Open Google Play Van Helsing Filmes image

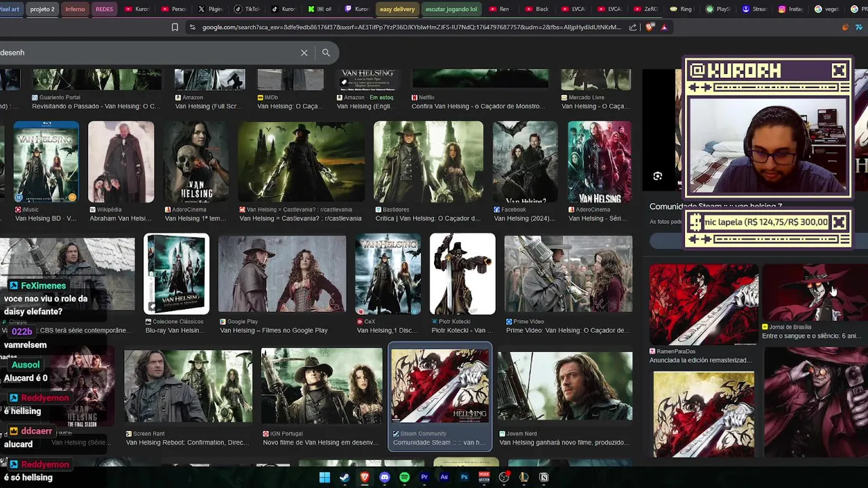tap(282, 274)
